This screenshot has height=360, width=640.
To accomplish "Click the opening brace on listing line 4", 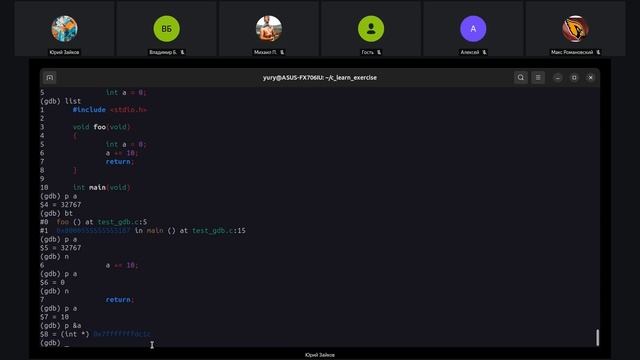I will [x=75, y=136].
